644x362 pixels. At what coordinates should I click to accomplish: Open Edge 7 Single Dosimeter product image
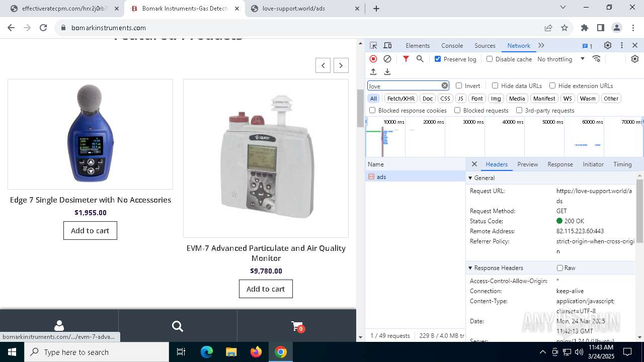(x=90, y=134)
